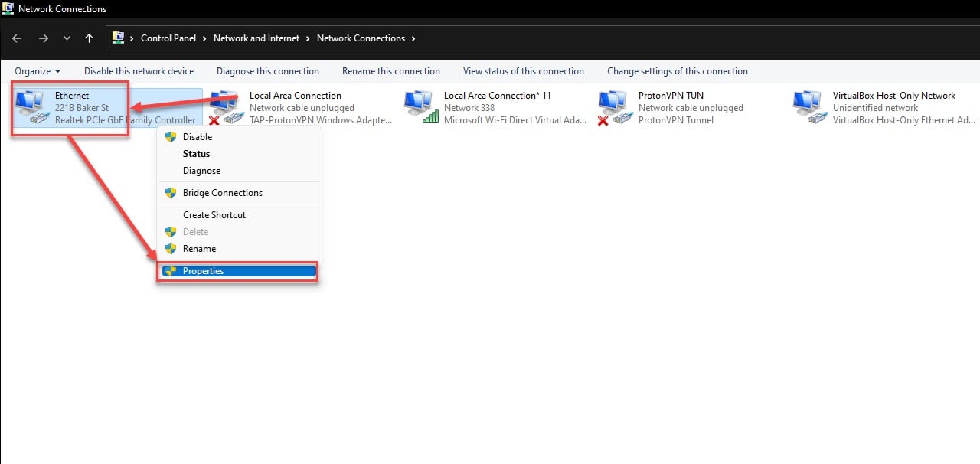This screenshot has width=980, height=464.
Task: Click the address bar Control Panel icon
Action: click(119, 38)
